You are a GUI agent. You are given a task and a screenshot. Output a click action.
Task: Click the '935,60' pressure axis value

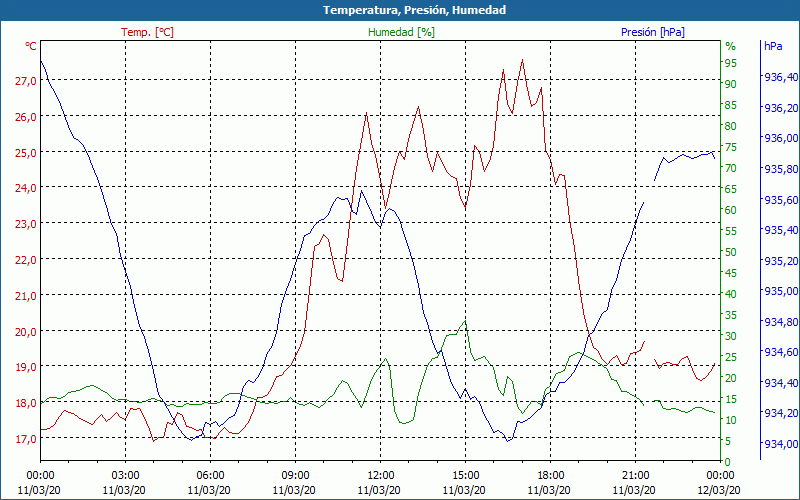(x=781, y=199)
